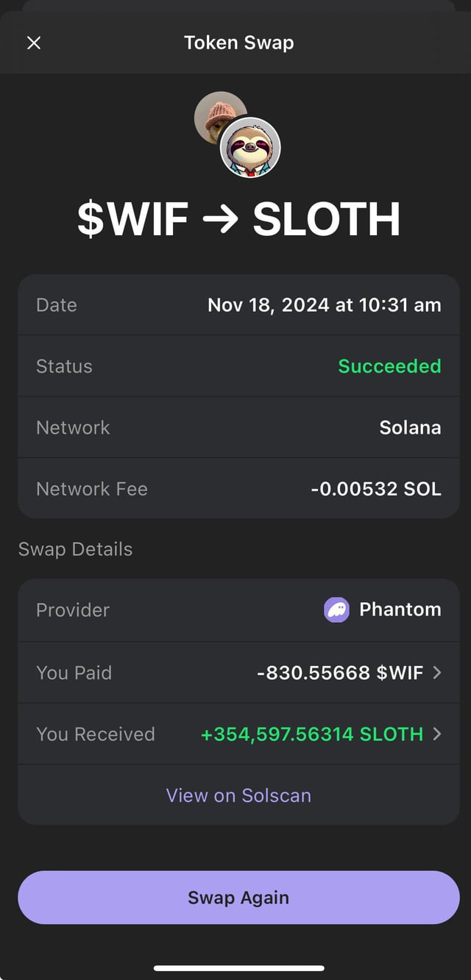This screenshot has width=471, height=980.
Task: Select the Date row value
Action: [324, 304]
